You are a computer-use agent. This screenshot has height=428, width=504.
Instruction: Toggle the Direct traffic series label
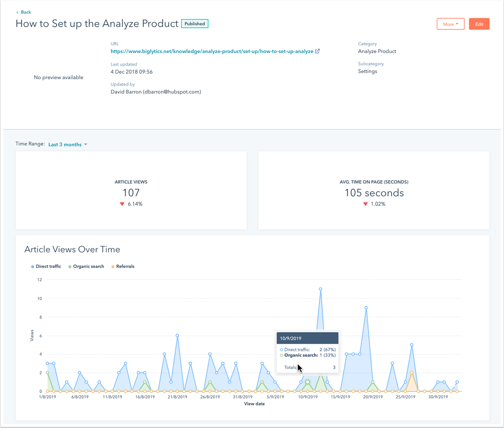click(48, 266)
